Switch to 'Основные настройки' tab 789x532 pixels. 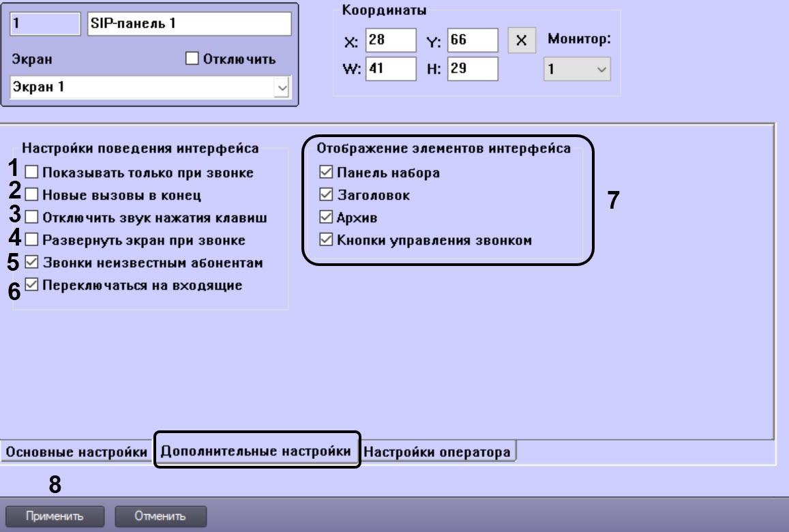point(76,452)
